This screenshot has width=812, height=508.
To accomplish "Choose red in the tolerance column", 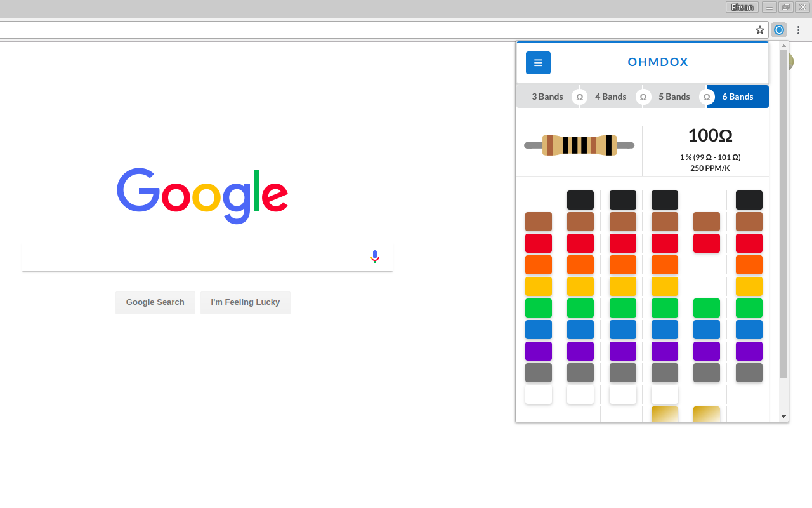I will 706,243.
